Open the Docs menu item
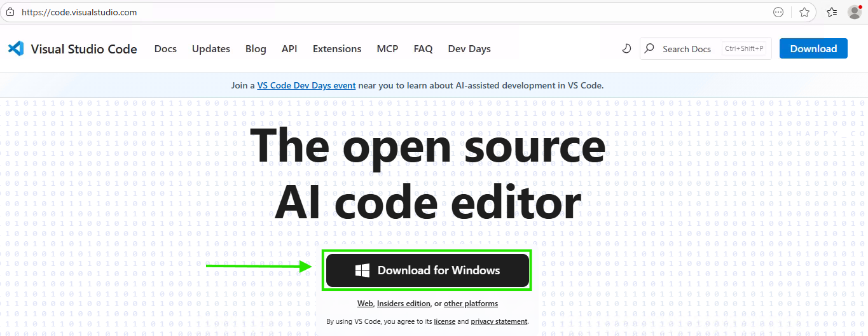The width and height of the screenshot is (868, 336). coord(165,49)
